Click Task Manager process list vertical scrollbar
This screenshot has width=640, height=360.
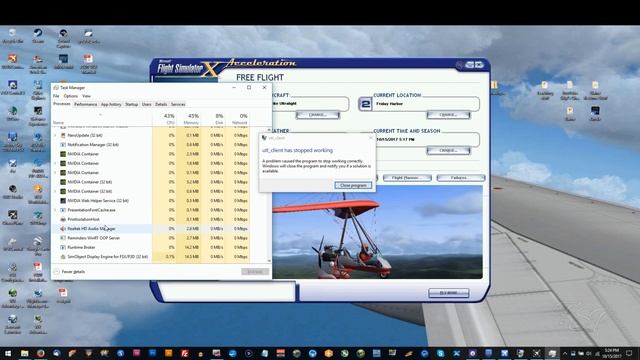pyautogui.click(x=269, y=194)
